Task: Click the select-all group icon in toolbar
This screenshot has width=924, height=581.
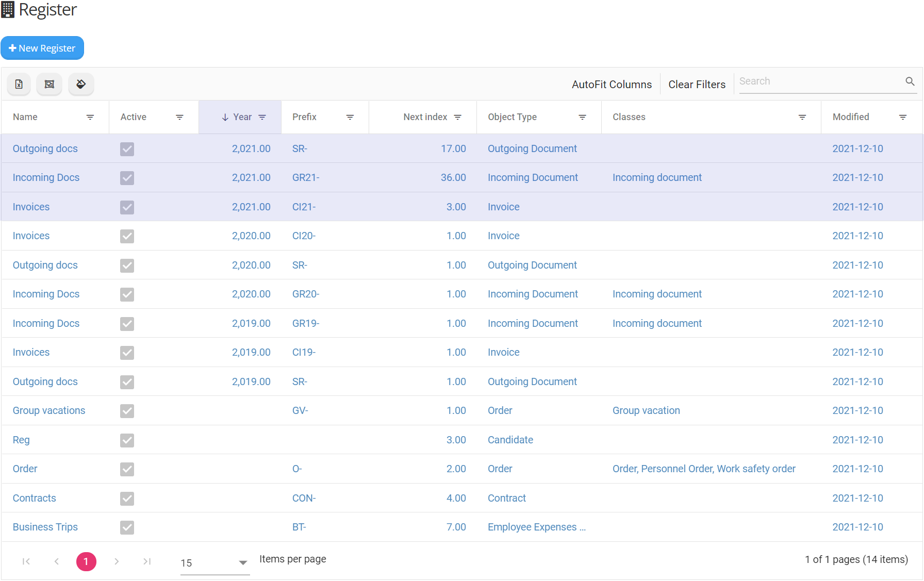Action: click(49, 84)
